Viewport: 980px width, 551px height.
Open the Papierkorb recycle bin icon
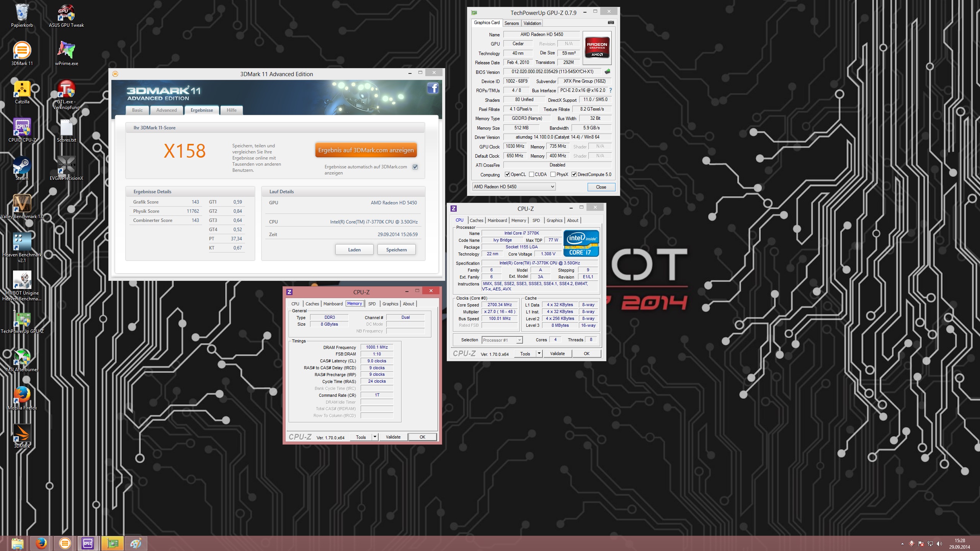coord(22,15)
